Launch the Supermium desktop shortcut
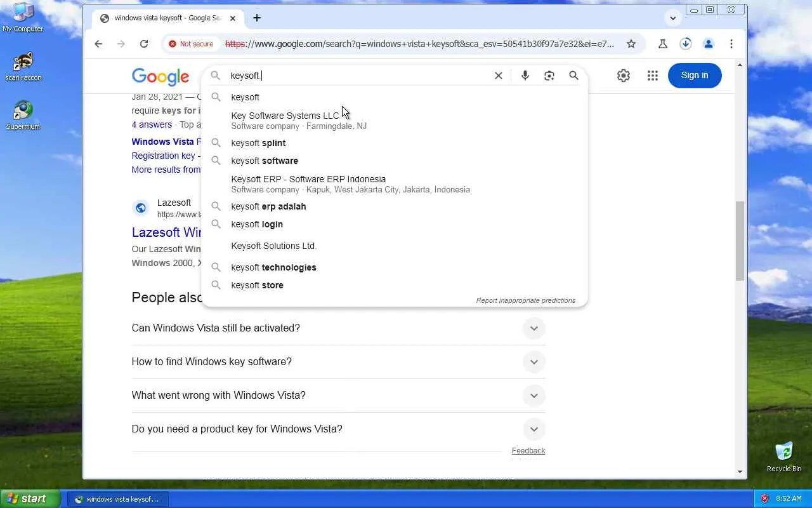 [23, 115]
